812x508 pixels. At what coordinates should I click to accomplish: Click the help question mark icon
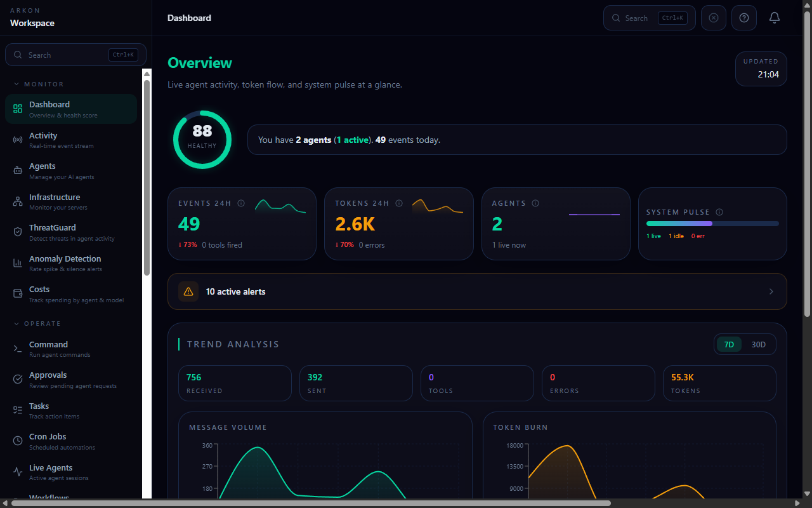(744, 18)
